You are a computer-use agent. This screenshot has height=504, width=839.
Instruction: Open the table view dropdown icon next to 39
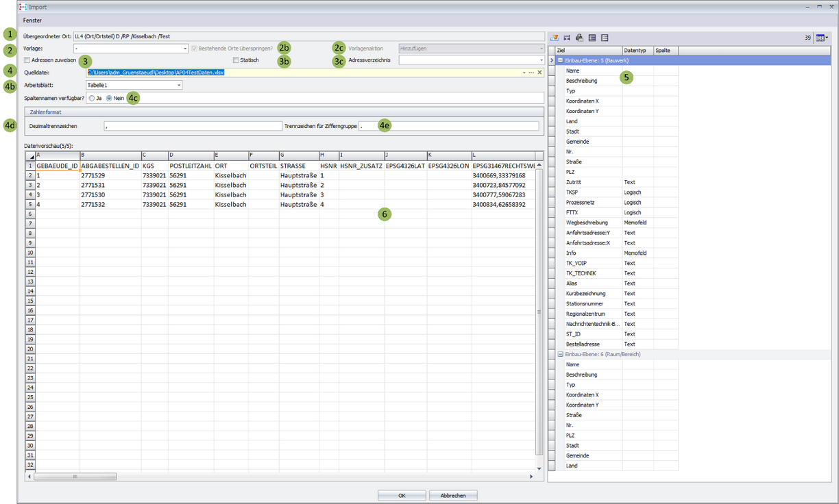click(823, 38)
